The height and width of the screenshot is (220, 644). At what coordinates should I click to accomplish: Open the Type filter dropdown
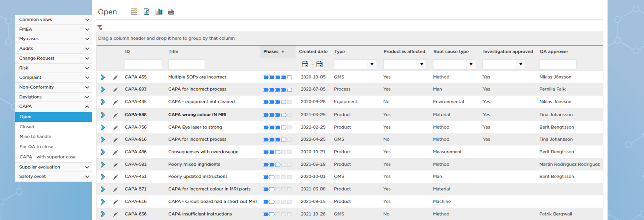click(372, 64)
